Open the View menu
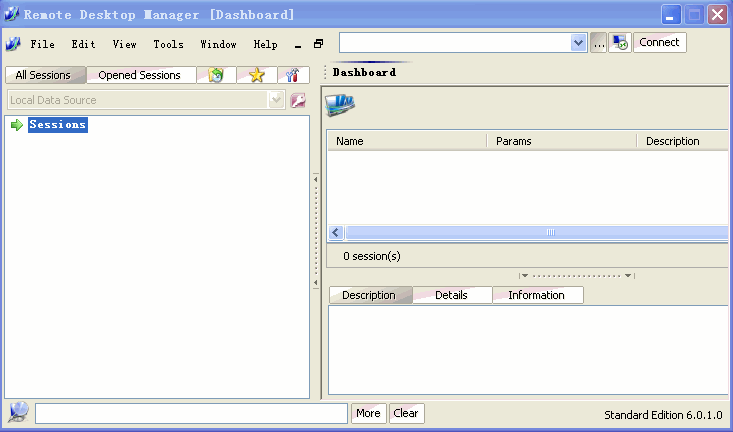Viewport: 733px width, 432px height. [124, 44]
